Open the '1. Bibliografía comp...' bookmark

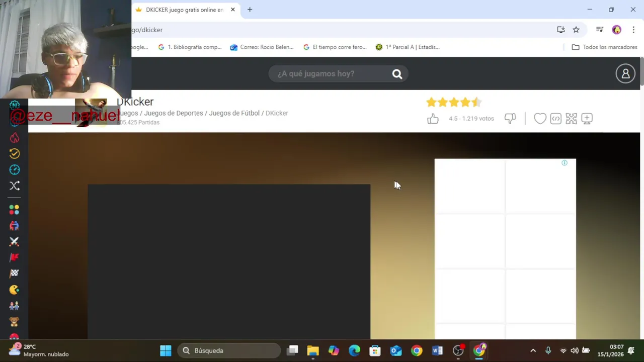[x=190, y=47]
